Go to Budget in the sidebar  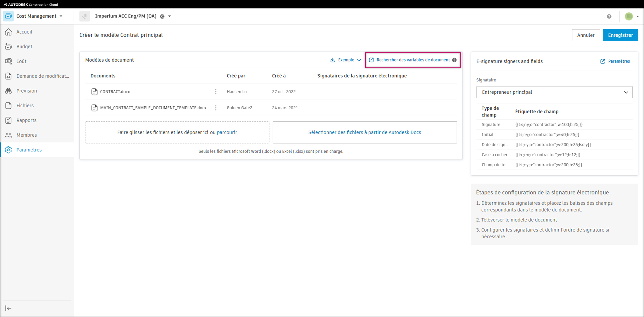coord(24,46)
